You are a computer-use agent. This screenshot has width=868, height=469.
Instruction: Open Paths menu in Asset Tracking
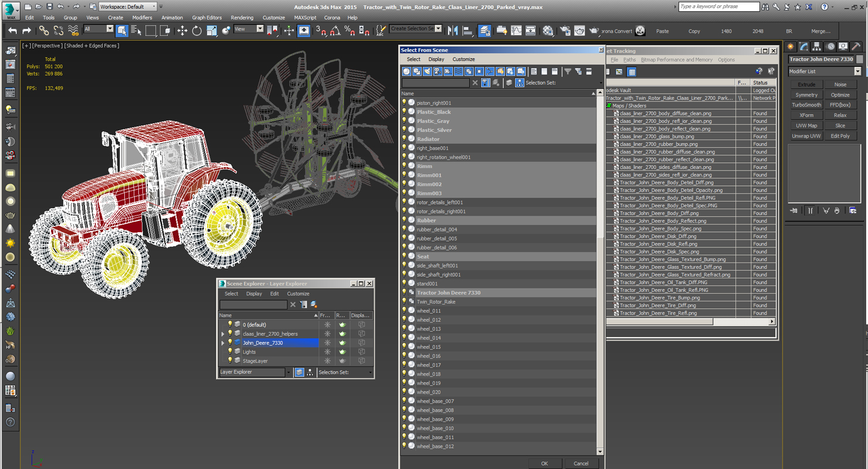tap(629, 60)
